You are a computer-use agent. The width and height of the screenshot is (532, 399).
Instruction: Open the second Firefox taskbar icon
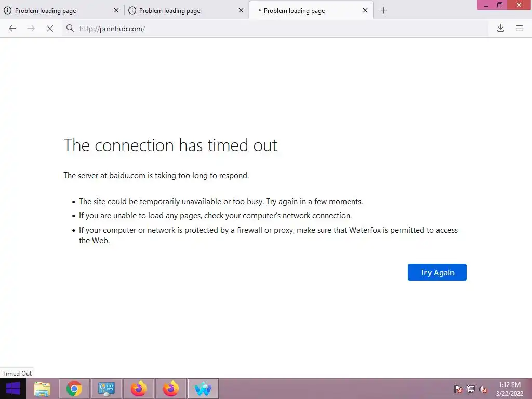(x=170, y=389)
